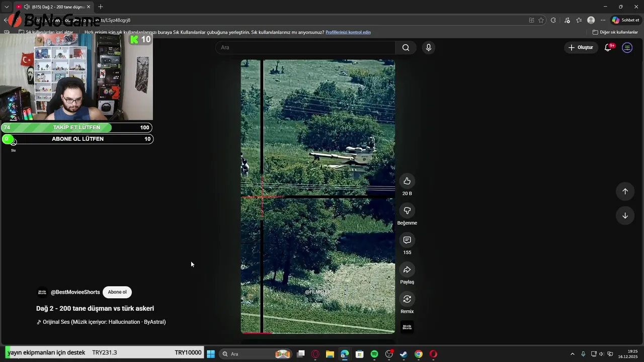
Task: Dislike the short with Beğenme button
Action: point(407,211)
